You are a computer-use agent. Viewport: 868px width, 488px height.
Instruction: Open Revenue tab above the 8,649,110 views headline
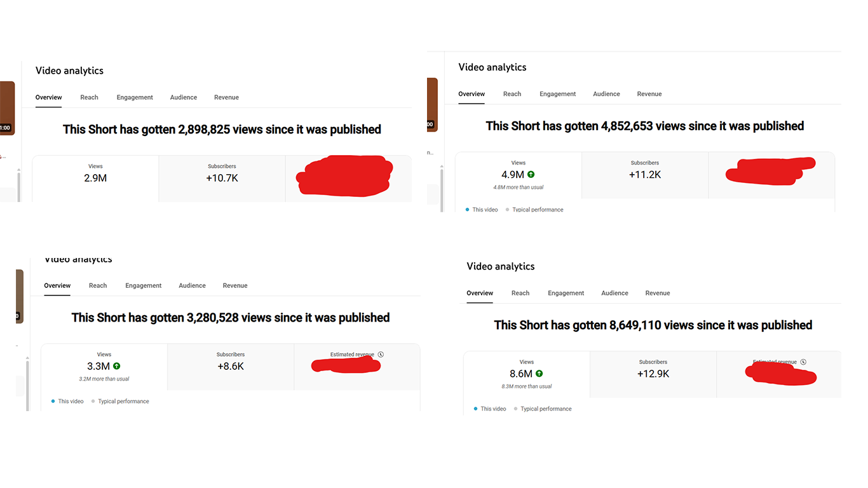pyautogui.click(x=658, y=294)
